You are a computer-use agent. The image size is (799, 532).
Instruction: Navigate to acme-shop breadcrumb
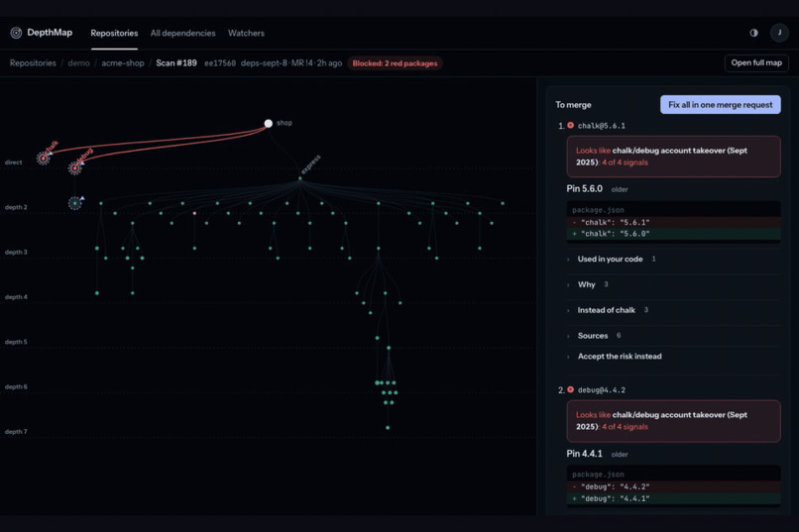[123, 63]
